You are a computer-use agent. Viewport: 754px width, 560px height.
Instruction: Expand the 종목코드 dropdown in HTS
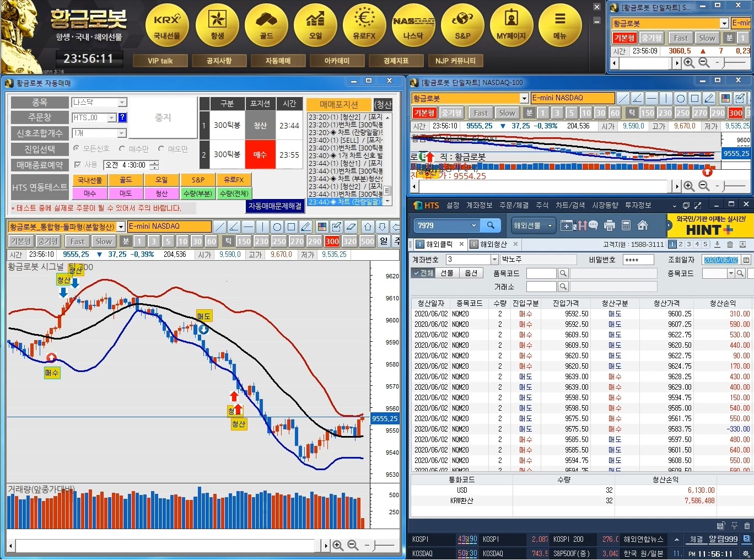pyautogui.click(x=731, y=273)
